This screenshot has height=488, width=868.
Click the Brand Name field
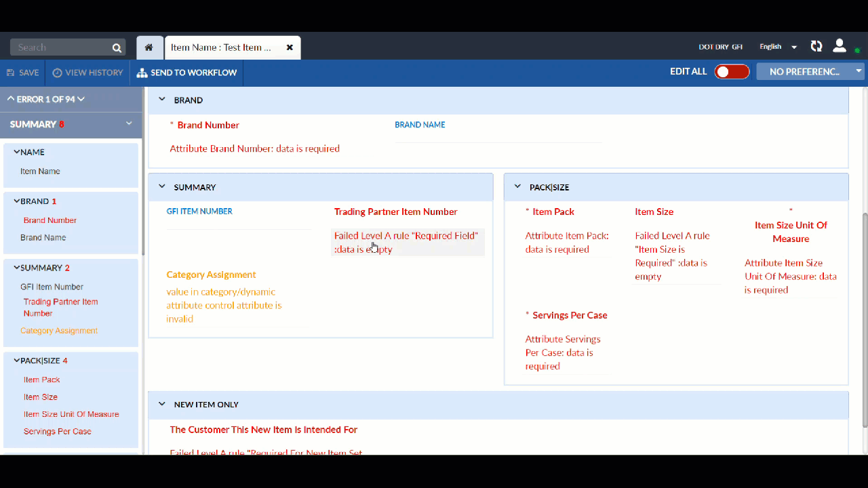(498, 133)
